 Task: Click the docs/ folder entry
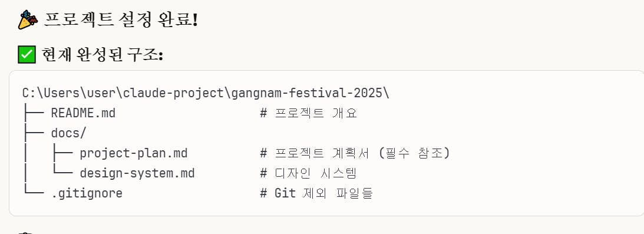click(68, 133)
